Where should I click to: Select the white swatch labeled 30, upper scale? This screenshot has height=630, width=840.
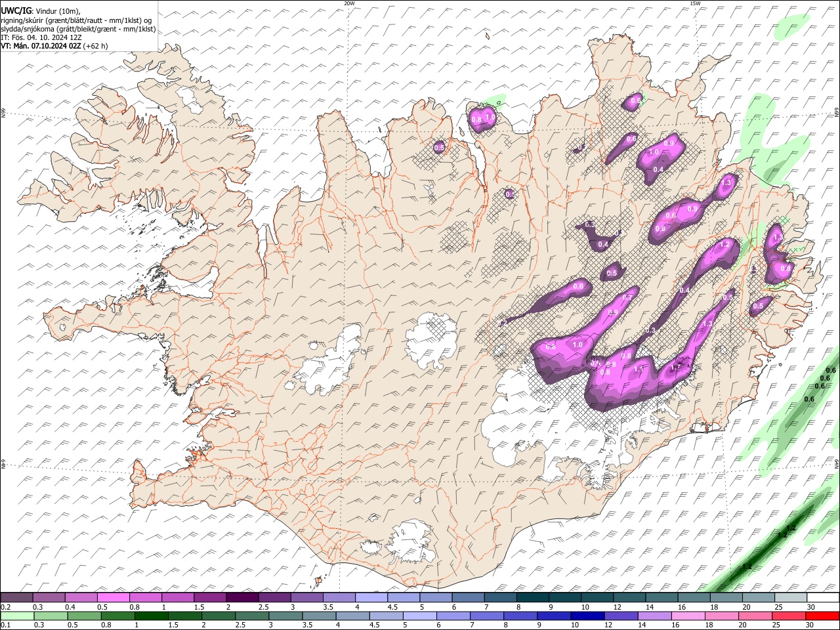[x=823, y=597]
